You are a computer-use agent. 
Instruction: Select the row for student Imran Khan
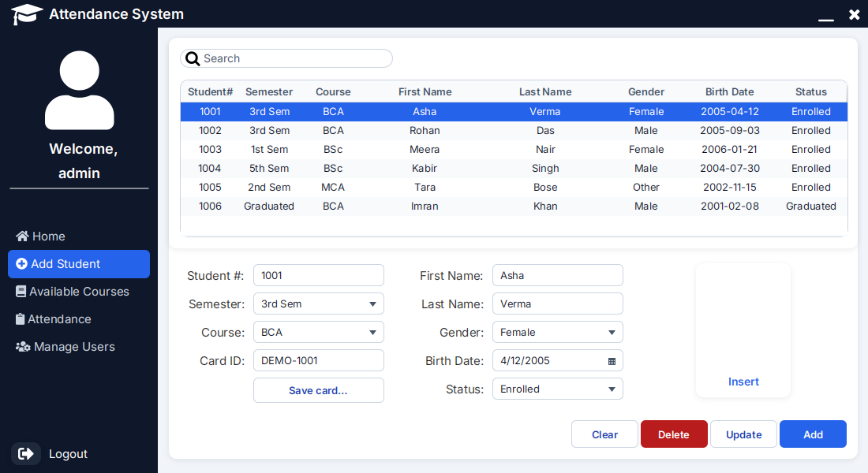coord(514,206)
